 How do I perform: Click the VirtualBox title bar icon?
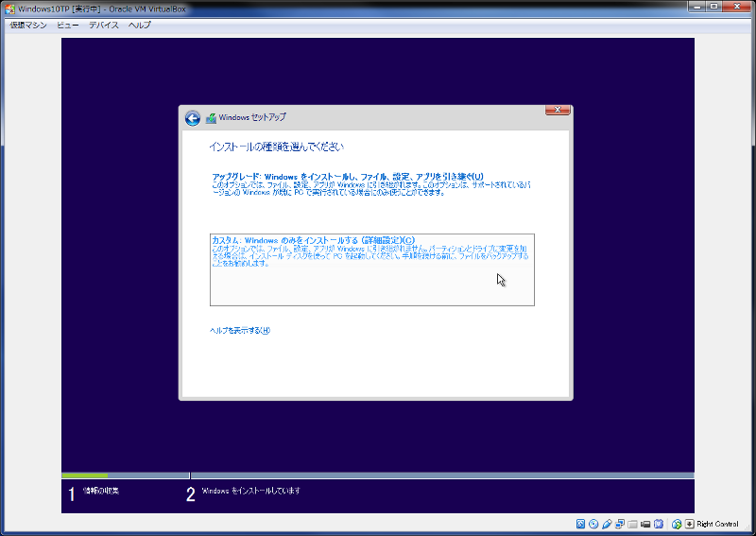click(x=9, y=9)
